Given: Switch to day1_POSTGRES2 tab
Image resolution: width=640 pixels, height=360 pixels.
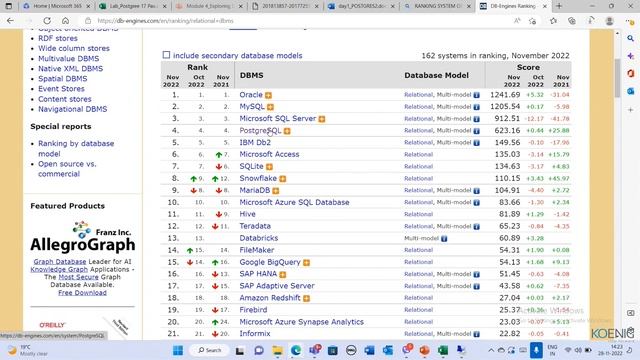Looking at the screenshot, I should tap(362, 6).
